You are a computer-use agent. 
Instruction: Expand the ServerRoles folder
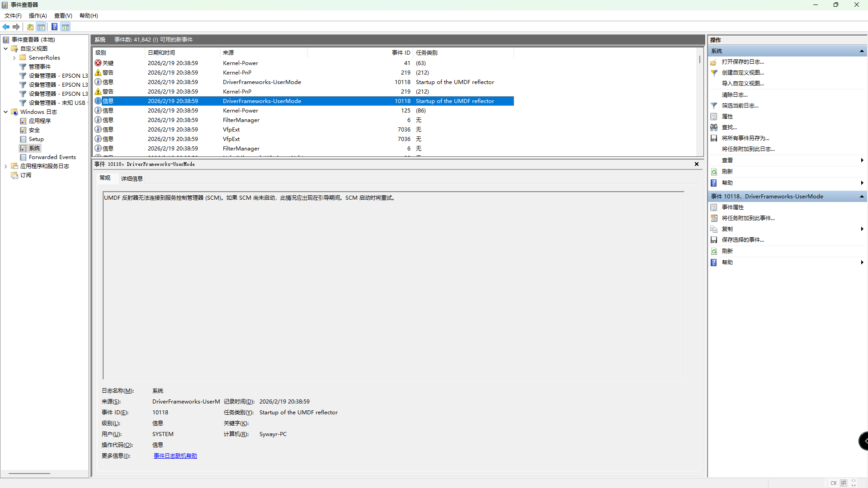pos(14,58)
